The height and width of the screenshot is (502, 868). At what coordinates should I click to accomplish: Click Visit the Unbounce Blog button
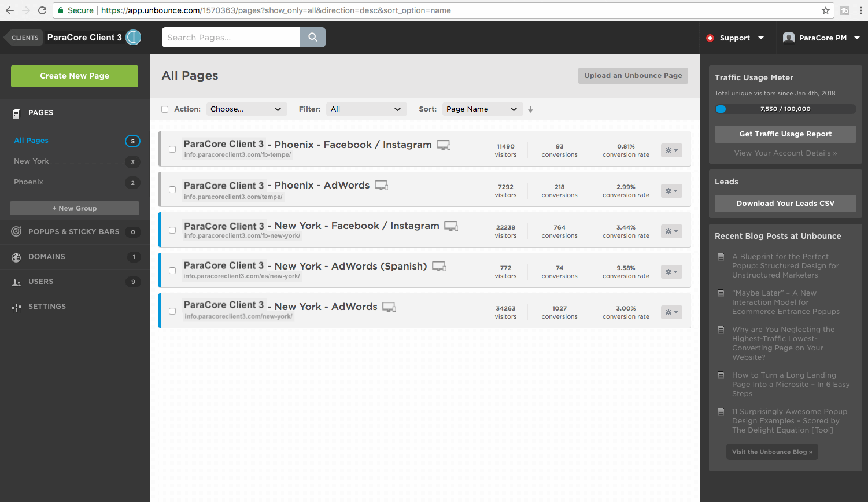[x=772, y=452]
